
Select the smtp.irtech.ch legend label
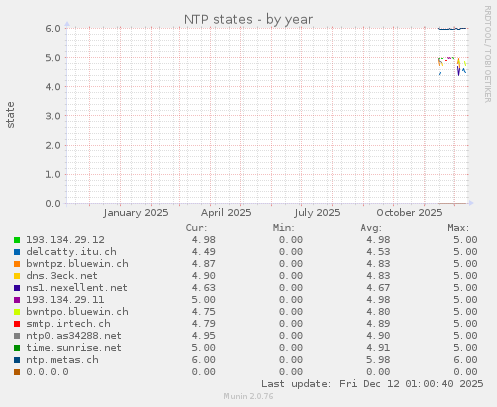pyautogui.click(x=68, y=324)
